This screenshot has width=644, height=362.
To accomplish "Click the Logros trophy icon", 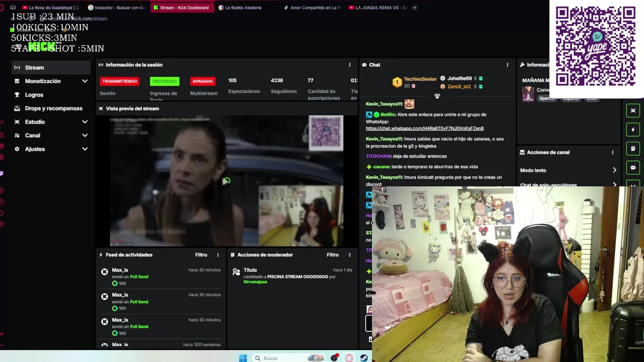I will pyautogui.click(x=17, y=95).
